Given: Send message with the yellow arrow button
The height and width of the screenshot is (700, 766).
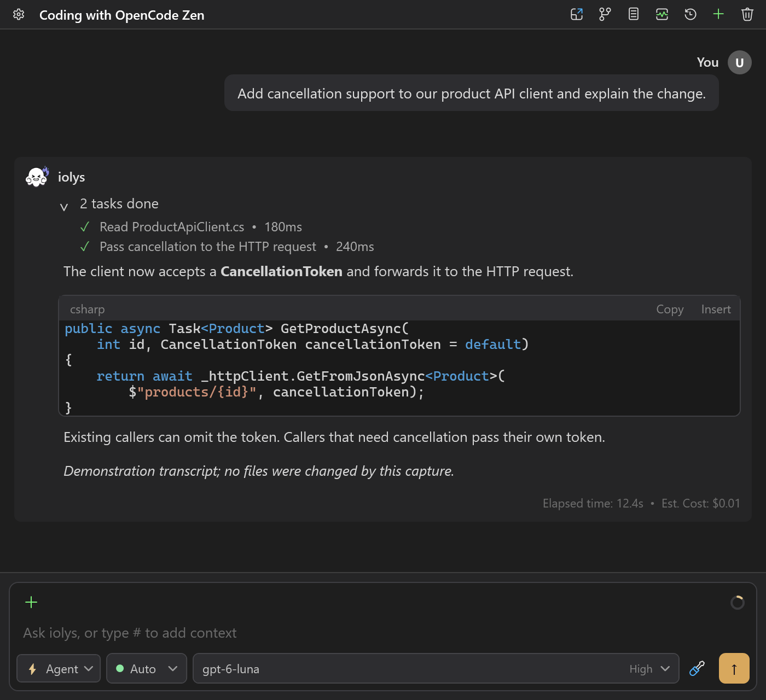Looking at the screenshot, I should point(734,668).
